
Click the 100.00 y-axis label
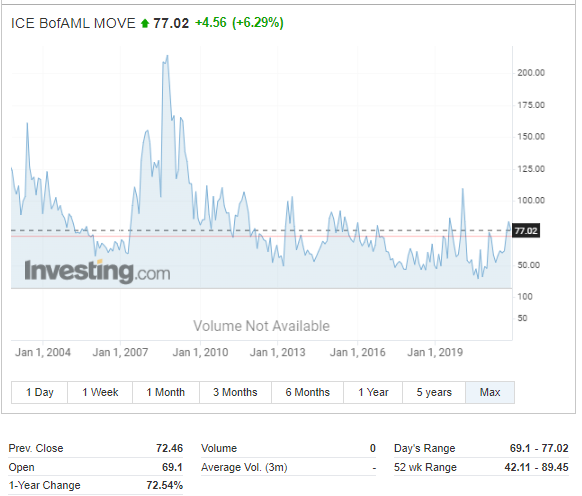coord(531,200)
